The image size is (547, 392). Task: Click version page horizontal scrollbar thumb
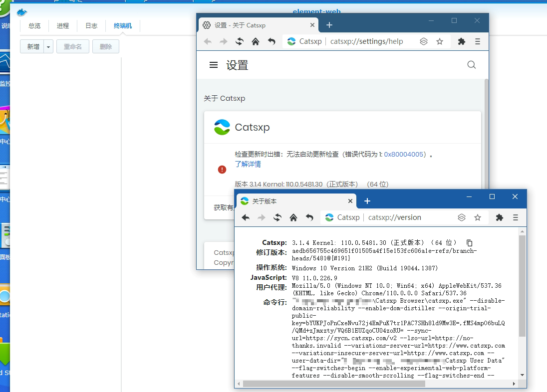pos(334,384)
